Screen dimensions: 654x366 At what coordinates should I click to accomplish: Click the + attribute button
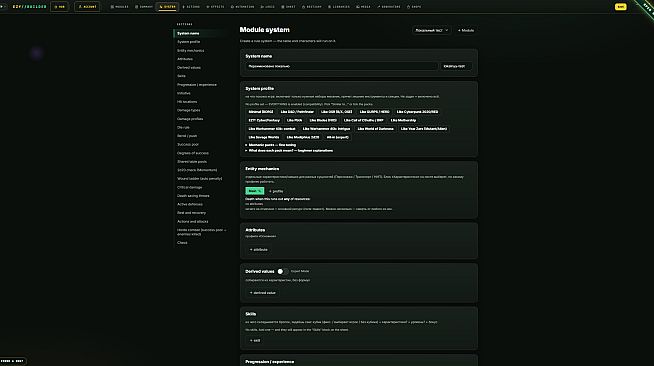(259, 250)
